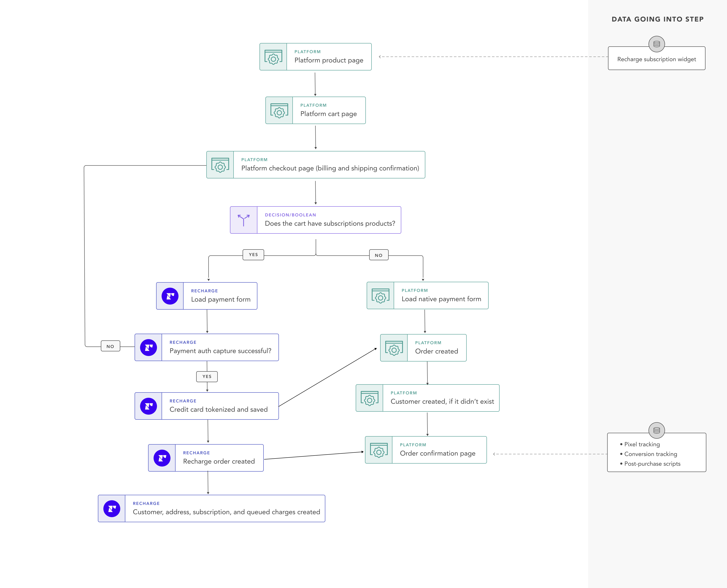The width and height of the screenshot is (727, 588).
Task: Select the gear icon on Platform cart page
Action: point(280,110)
